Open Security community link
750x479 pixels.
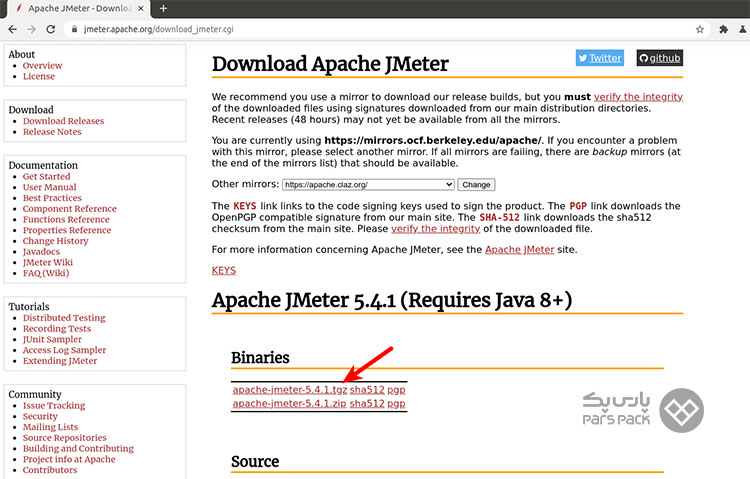pos(40,416)
